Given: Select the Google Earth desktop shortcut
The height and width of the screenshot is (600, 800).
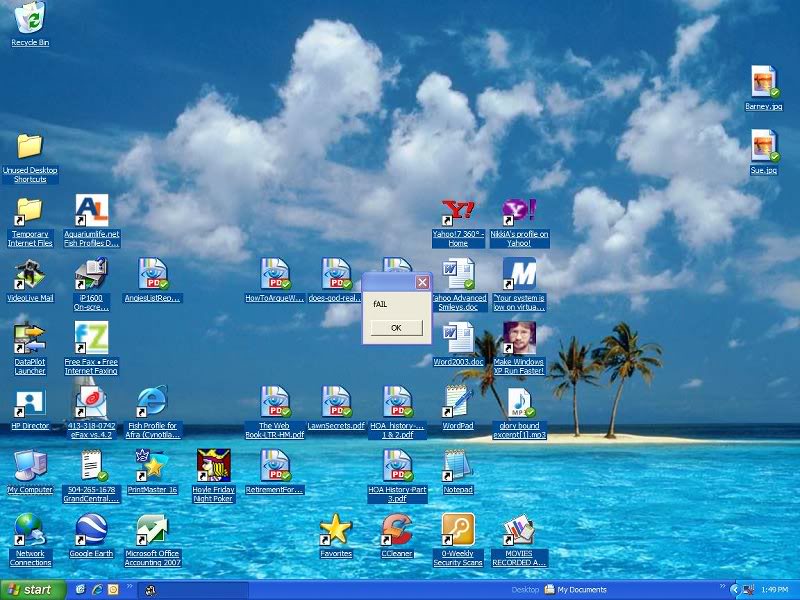Looking at the screenshot, I should click(91, 530).
